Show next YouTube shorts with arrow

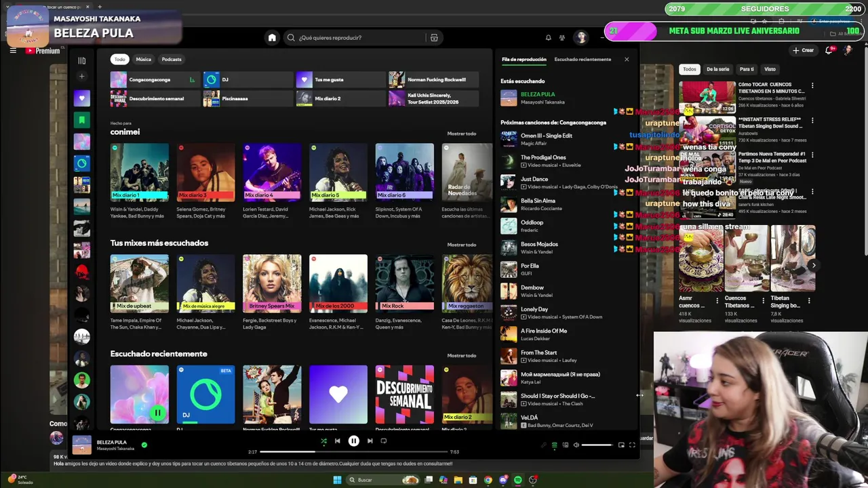pos(814,265)
